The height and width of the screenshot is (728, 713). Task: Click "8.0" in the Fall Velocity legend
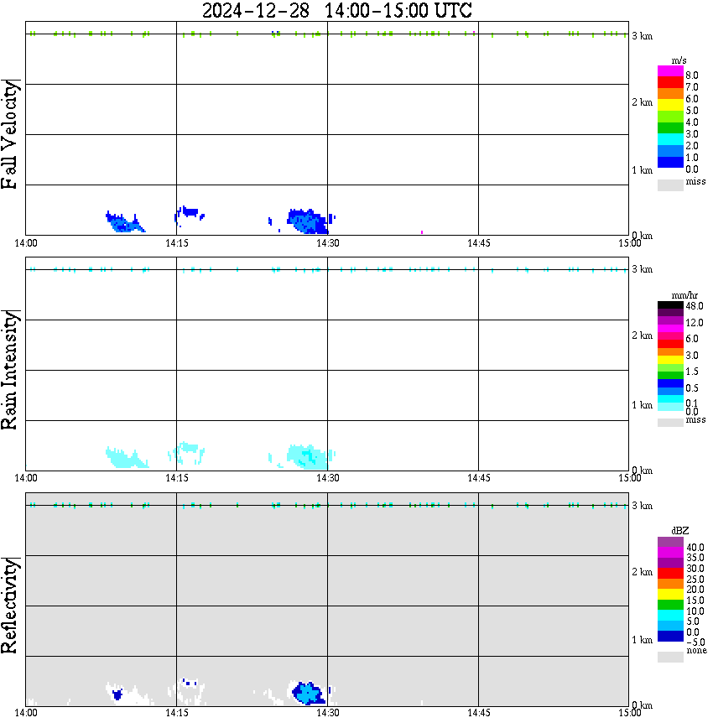(x=692, y=75)
